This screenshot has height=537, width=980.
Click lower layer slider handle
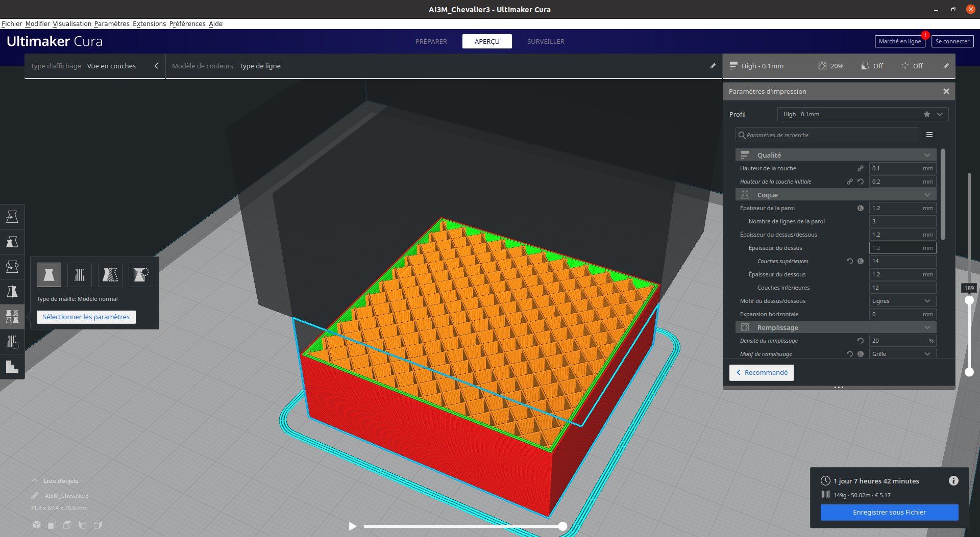[969, 372]
